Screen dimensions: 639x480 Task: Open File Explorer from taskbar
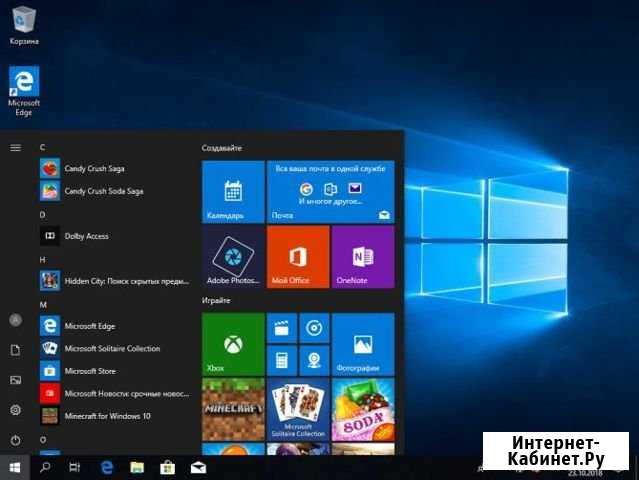point(137,467)
